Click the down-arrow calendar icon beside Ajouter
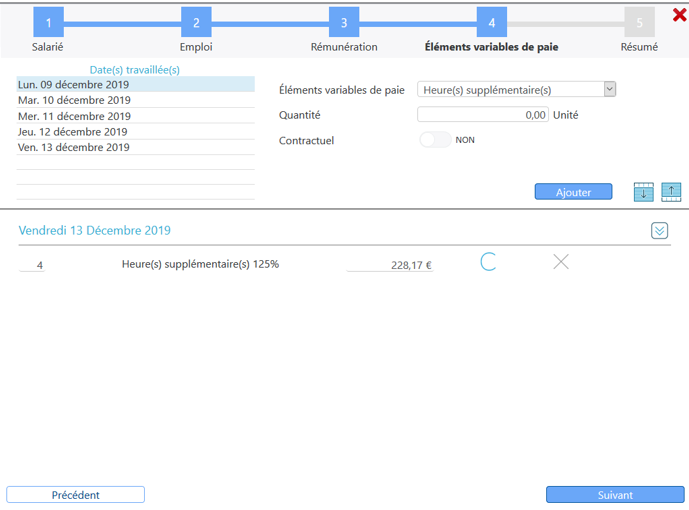Image resolution: width=689 pixels, height=510 pixels. (643, 192)
